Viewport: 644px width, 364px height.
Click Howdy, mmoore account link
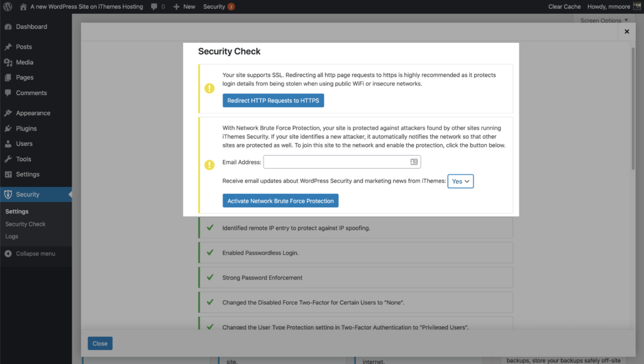point(609,6)
